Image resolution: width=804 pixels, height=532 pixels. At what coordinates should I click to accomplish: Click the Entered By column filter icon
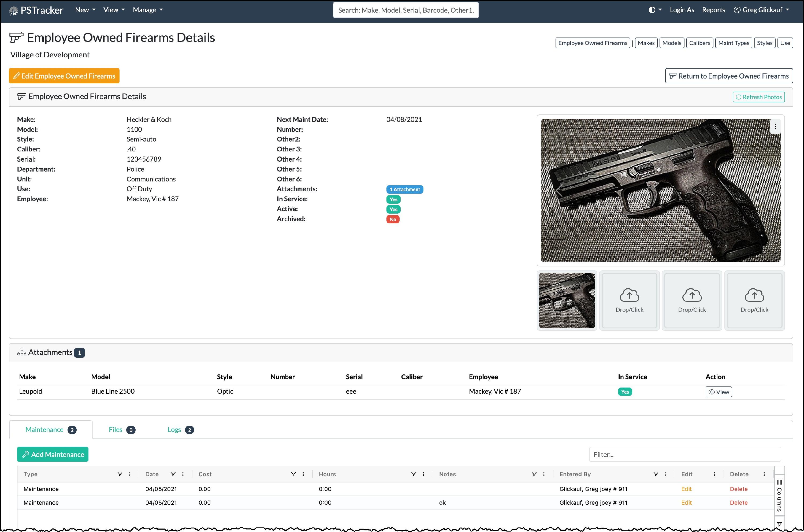pos(656,474)
